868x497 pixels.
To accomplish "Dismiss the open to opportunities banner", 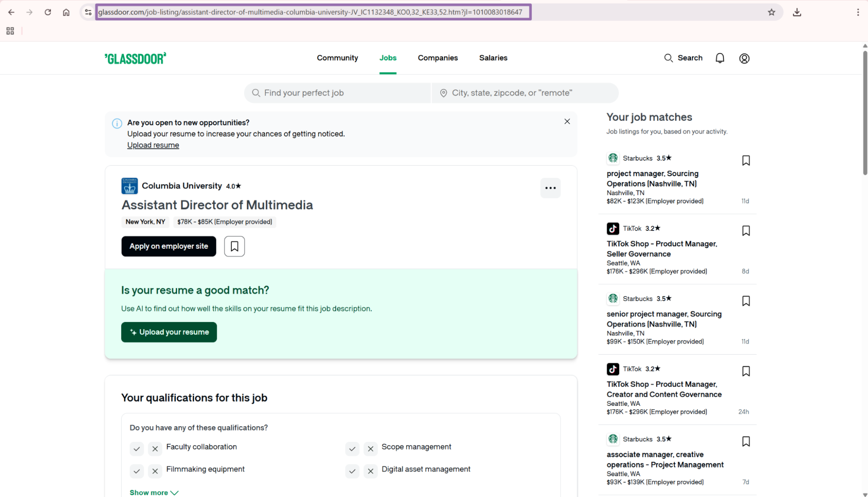I will [567, 122].
